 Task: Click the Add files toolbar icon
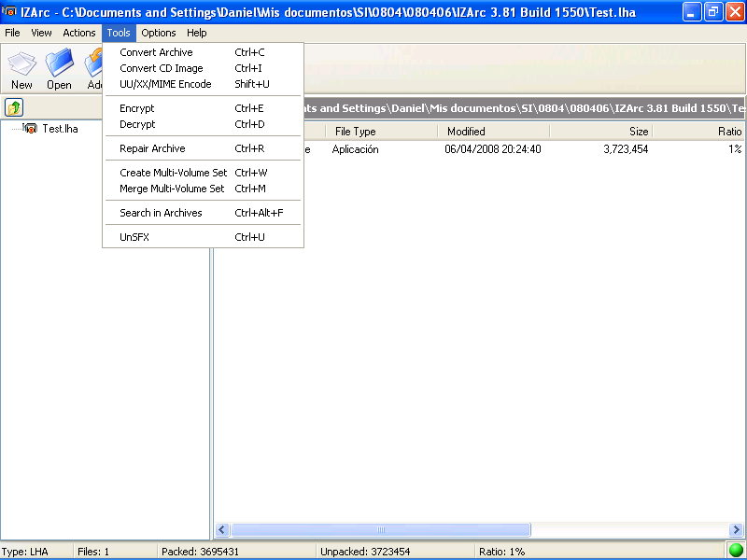click(x=94, y=65)
